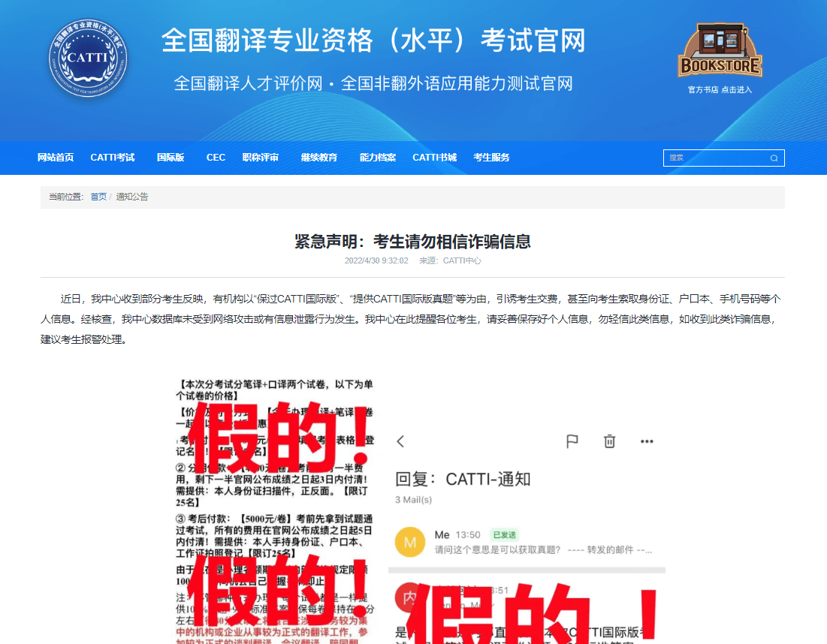This screenshot has width=827, height=644.
Task: Click the CATTI circular logo
Action: pos(88,58)
